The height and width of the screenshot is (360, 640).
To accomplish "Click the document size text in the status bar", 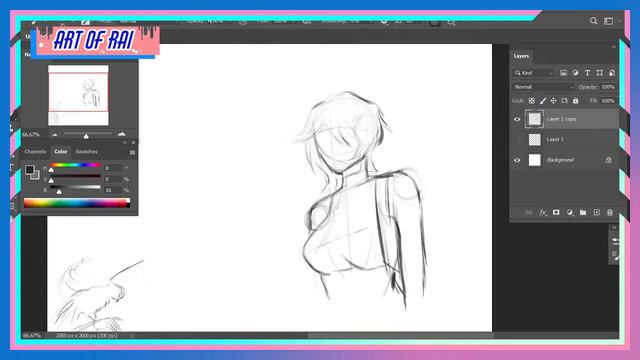I will [x=87, y=336].
